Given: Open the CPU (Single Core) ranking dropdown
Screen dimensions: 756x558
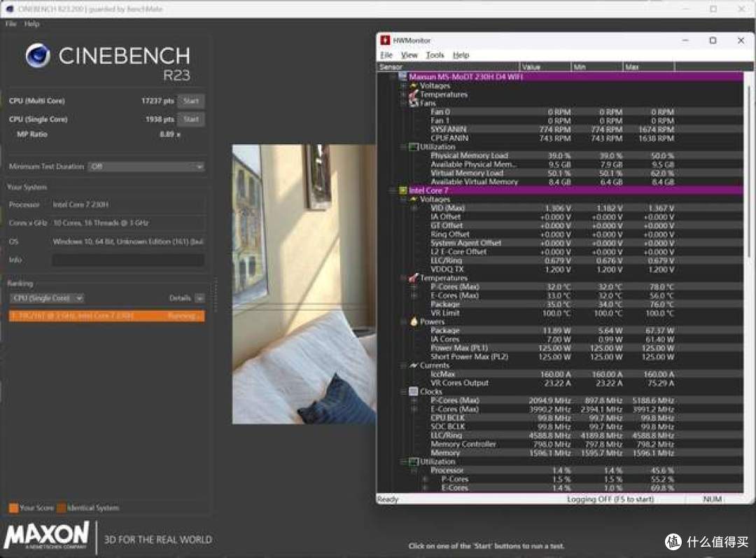Looking at the screenshot, I should (x=47, y=298).
